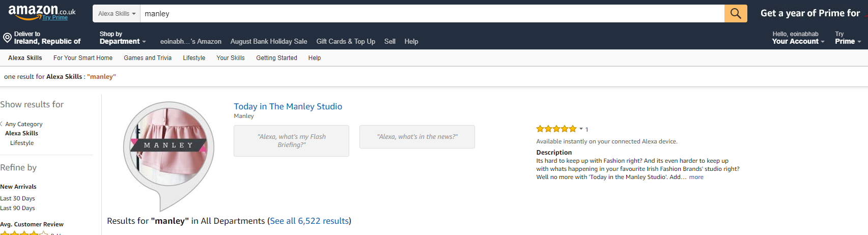
Task: Click the Sell link in navigation
Action: point(390,42)
